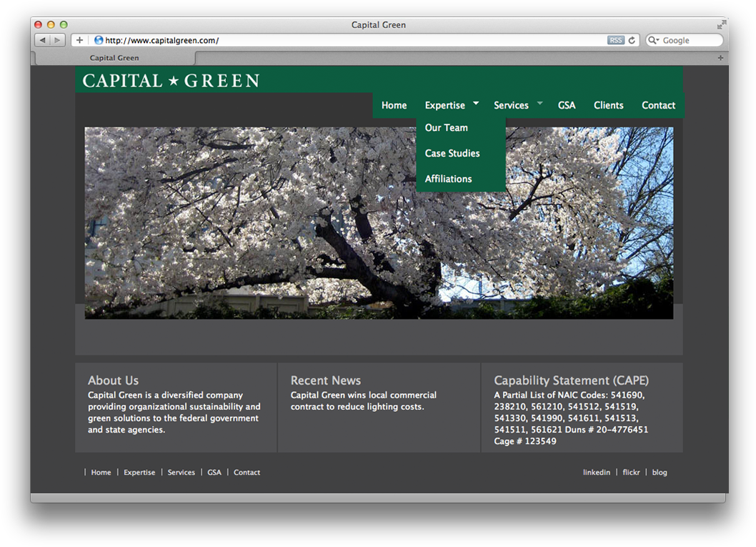756x547 pixels.
Task: Click the footer Services link
Action: click(181, 472)
